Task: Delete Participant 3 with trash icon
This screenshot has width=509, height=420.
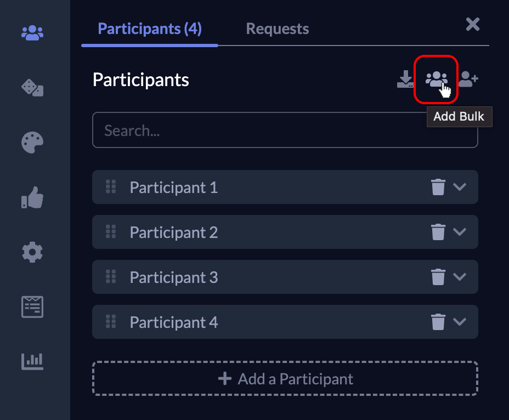Action: (x=438, y=277)
